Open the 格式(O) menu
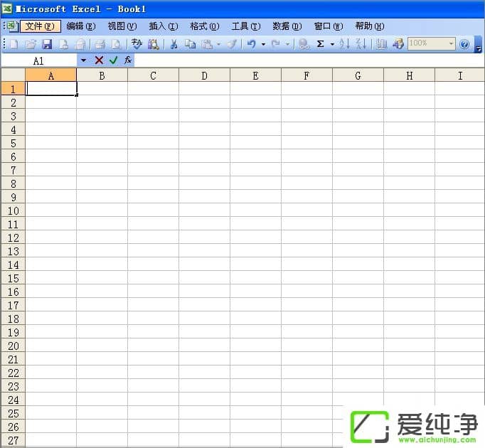This screenshot has width=485, height=448. (x=205, y=26)
